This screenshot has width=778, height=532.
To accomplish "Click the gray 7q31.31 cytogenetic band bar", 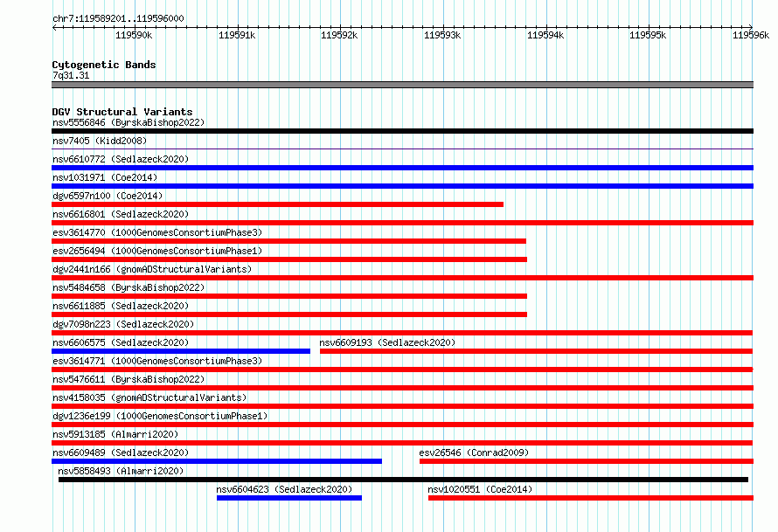I will point(402,85).
